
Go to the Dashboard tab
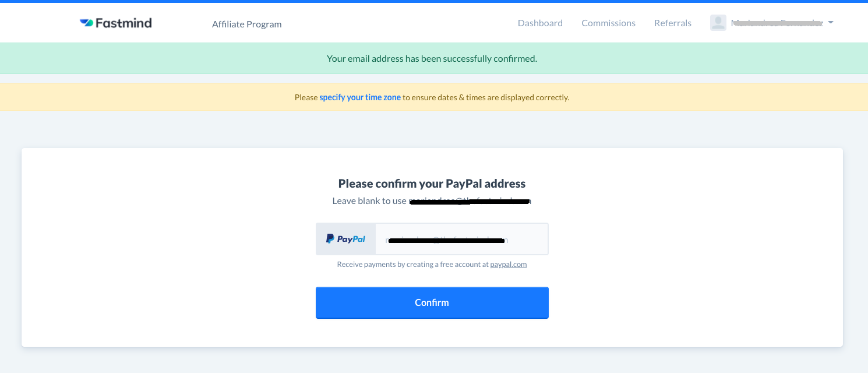540,23
